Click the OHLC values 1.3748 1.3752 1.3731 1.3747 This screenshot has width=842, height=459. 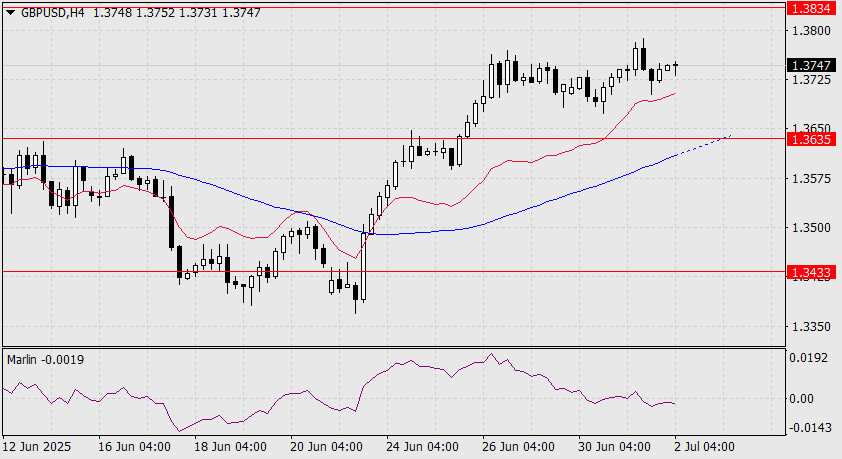coord(177,13)
